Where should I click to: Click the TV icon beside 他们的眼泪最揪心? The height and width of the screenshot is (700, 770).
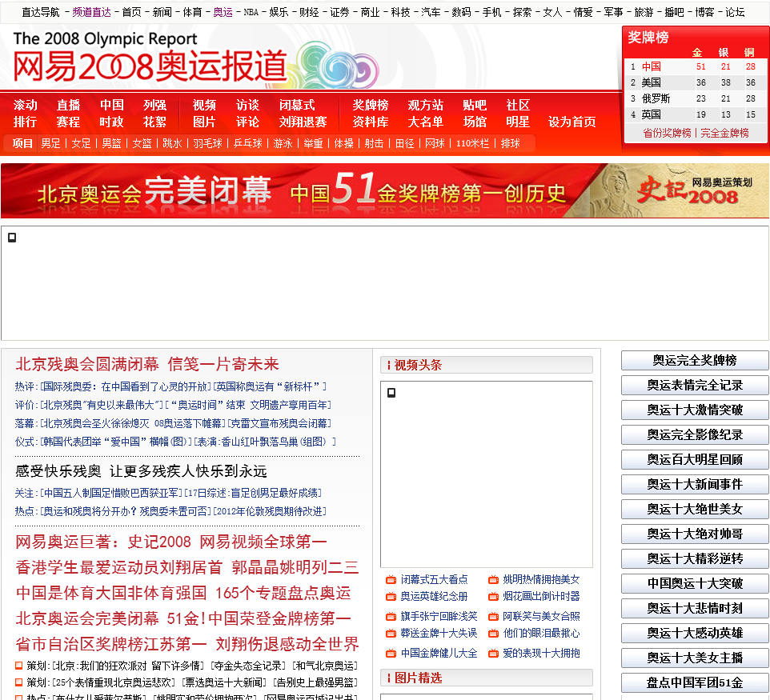pyautogui.click(x=493, y=634)
